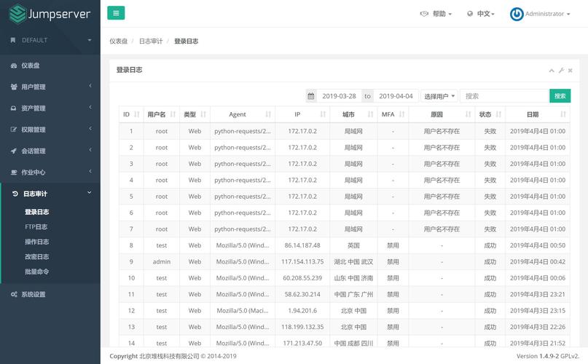Screen dimensions: 588x364
Task: Close the 登录日志 panel with the x icon
Action: tap(570, 71)
